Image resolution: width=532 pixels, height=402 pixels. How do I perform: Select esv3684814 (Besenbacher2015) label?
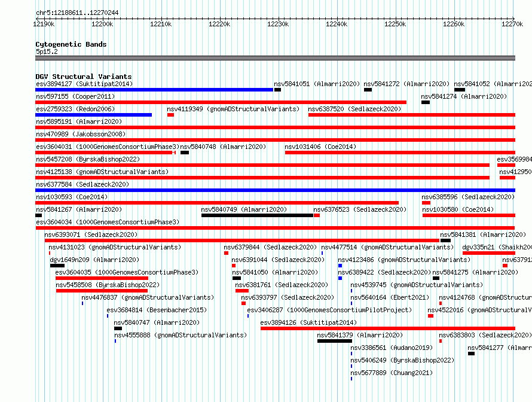[157, 310]
